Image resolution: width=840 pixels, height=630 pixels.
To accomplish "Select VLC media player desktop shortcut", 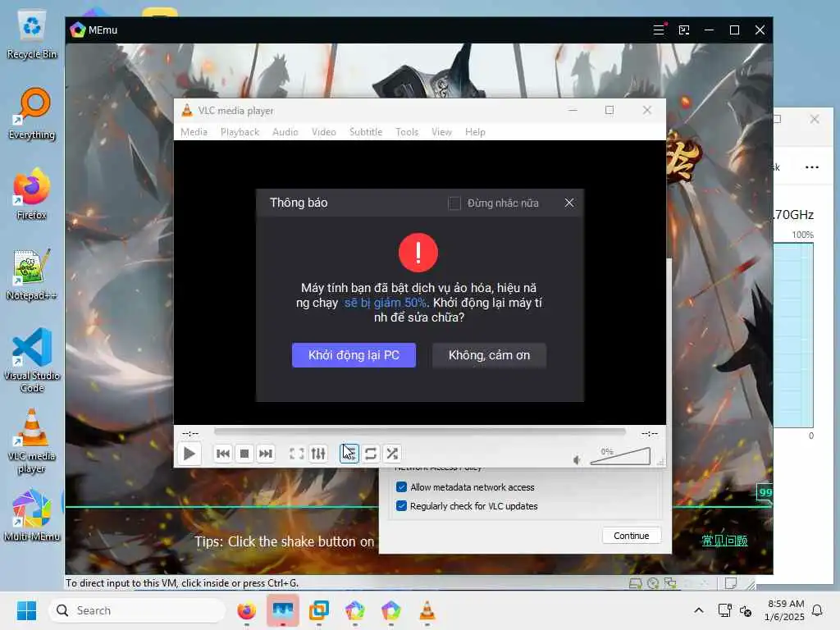I will 32,441.
